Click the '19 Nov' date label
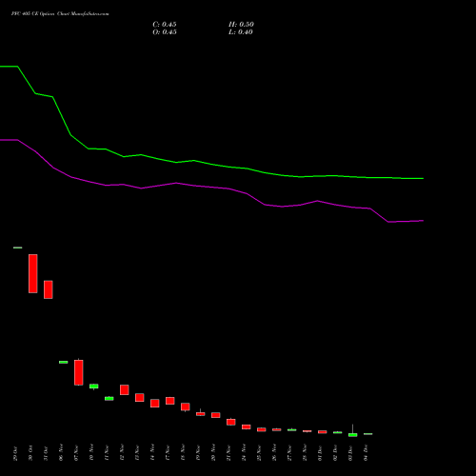Screen dimensions: 476x476 198,453
